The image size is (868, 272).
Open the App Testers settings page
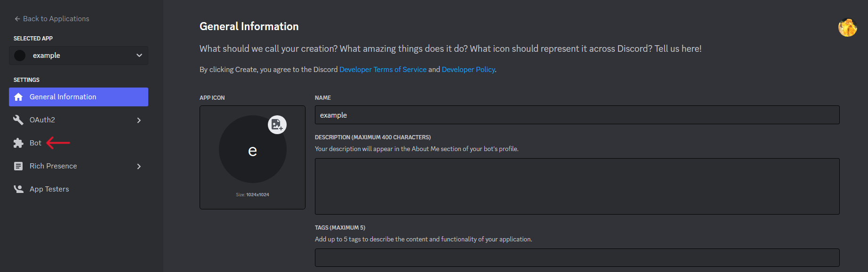coord(49,189)
